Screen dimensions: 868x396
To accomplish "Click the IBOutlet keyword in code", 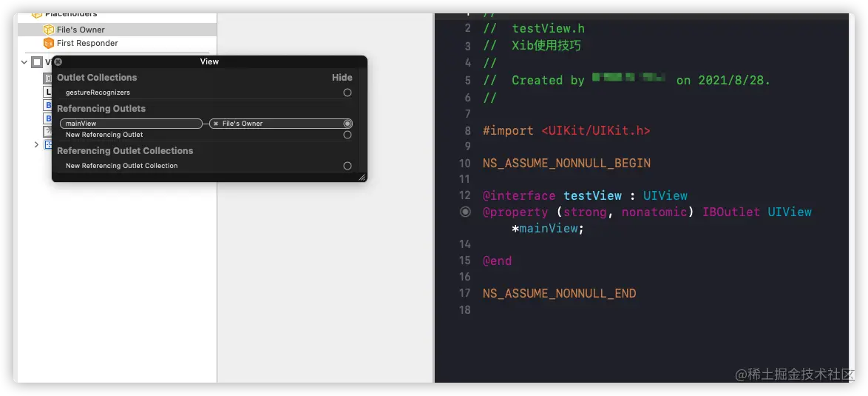I will 731,212.
